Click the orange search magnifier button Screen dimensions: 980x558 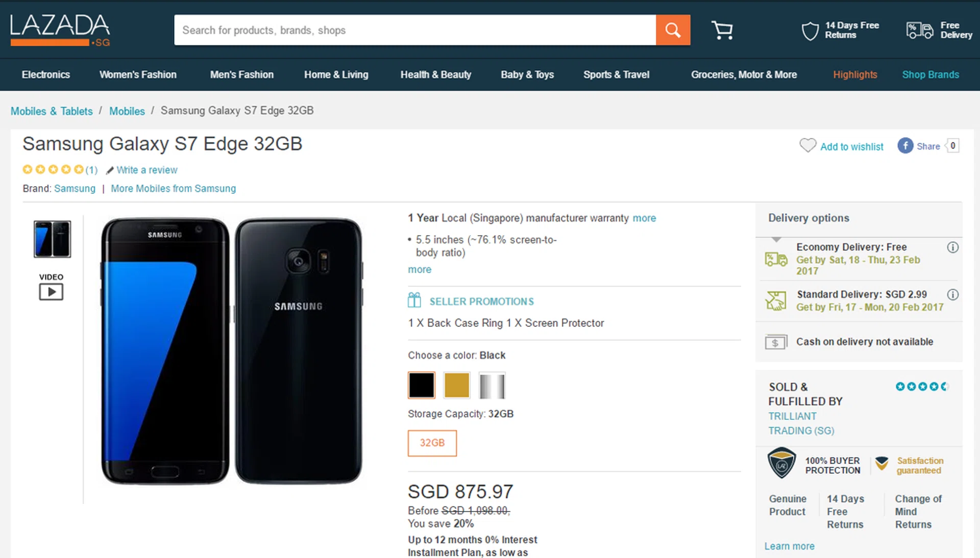pyautogui.click(x=673, y=30)
